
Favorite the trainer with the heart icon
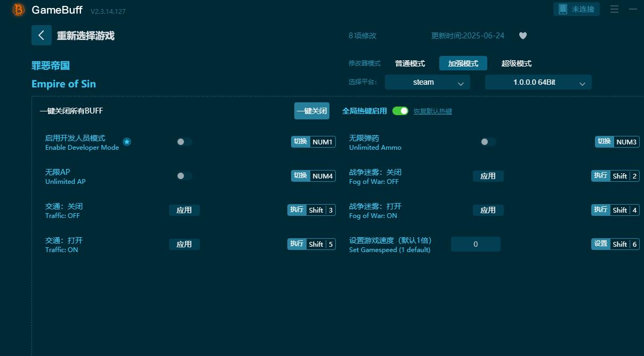[522, 36]
